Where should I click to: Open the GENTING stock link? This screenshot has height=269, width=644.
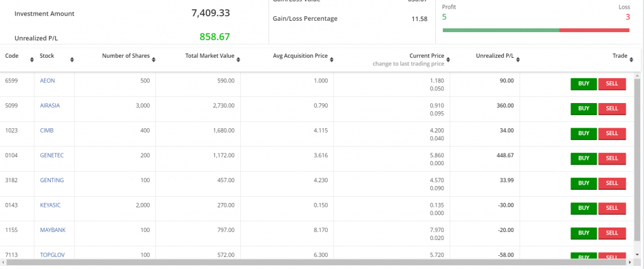tap(52, 180)
